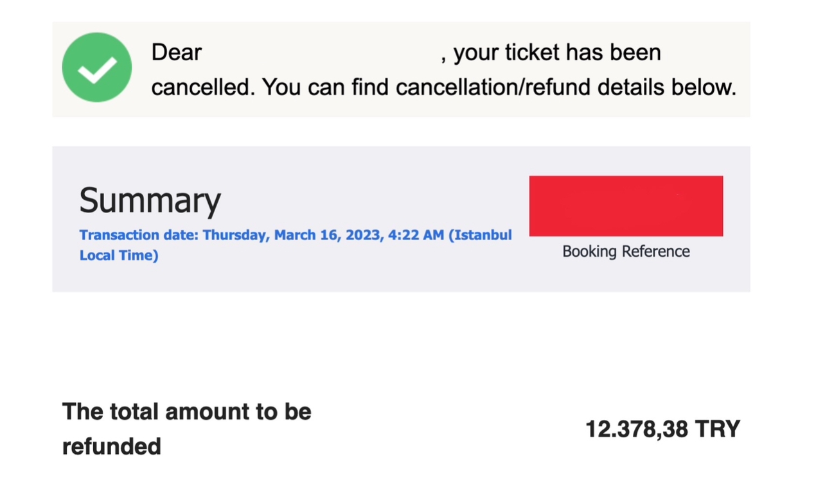Click the word "Dear" in the banner
Screen dimensions: 825x504
177,52
